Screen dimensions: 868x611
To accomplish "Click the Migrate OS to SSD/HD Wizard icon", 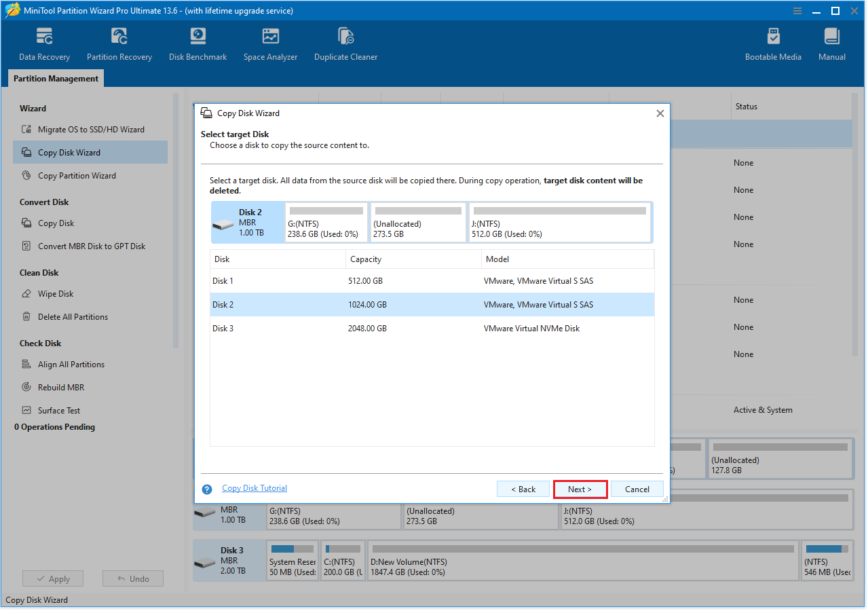I will (x=26, y=130).
